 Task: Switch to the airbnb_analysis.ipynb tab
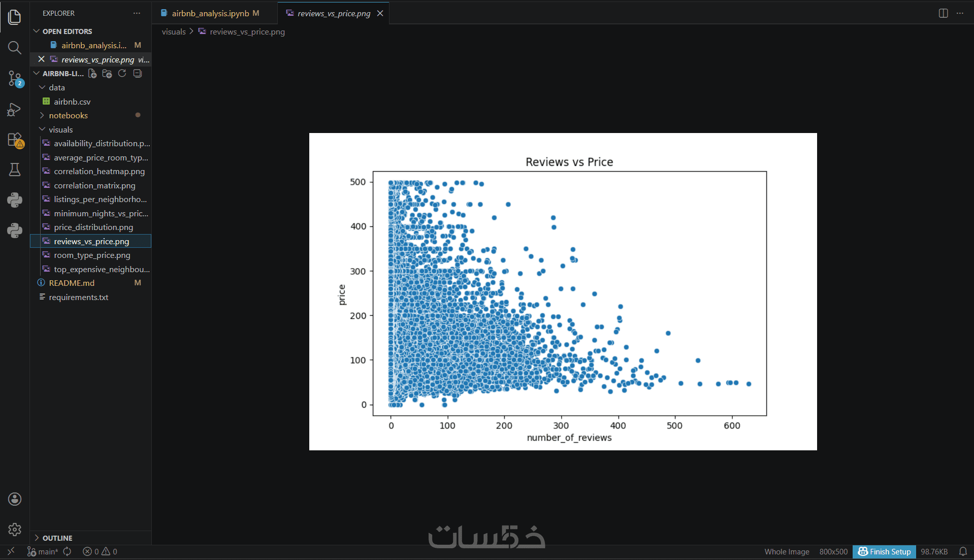[214, 13]
